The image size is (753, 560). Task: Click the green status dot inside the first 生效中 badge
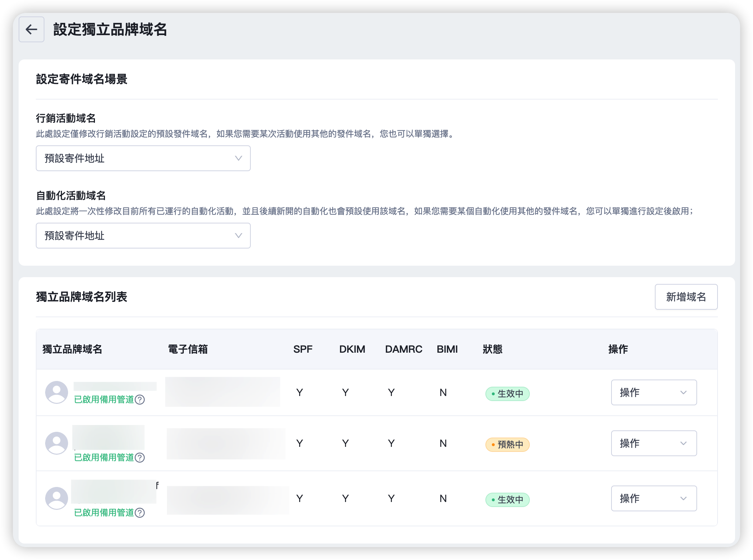pyautogui.click(x=494, y=394)
